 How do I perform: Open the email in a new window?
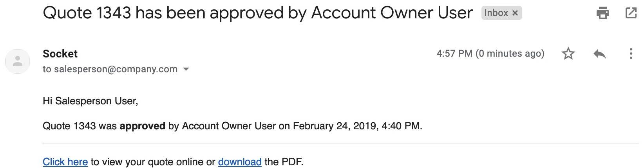click(x=631, y=13)
